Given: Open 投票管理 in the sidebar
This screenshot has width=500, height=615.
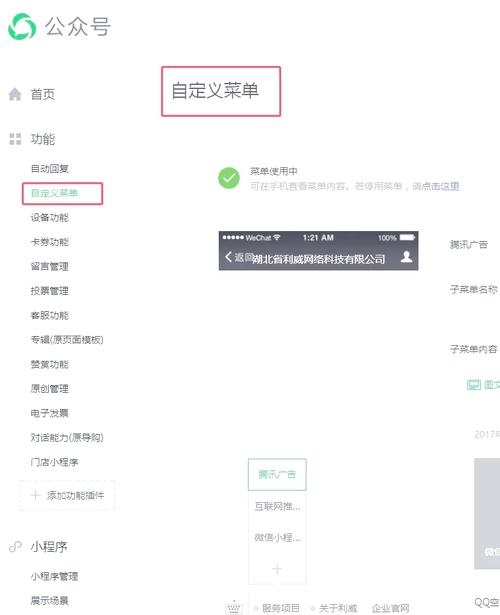Looking at the screenshot, I should click(50, 291).
